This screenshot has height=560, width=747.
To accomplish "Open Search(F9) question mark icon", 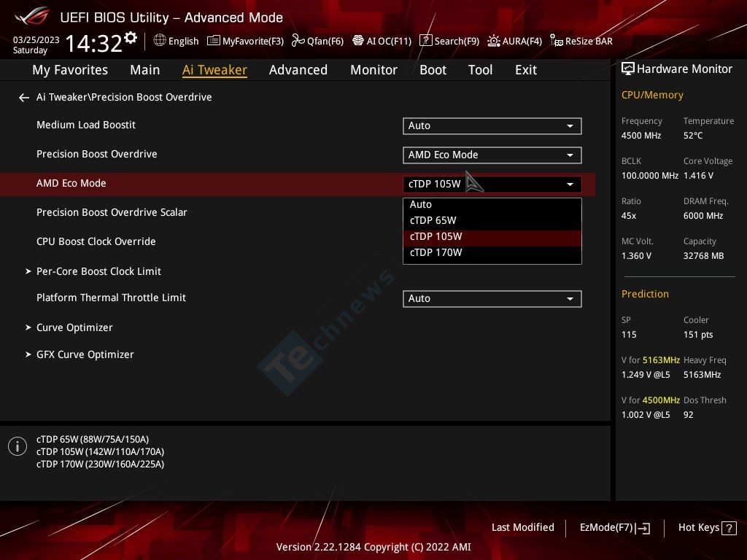I will [425, 41].
